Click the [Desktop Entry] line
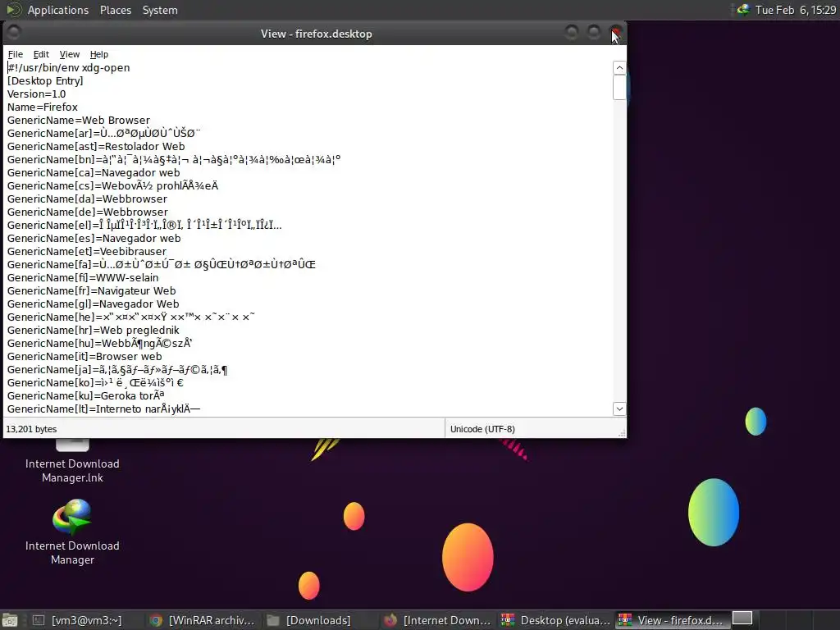This screenshot has height=630, width=840. pos(45,81)
